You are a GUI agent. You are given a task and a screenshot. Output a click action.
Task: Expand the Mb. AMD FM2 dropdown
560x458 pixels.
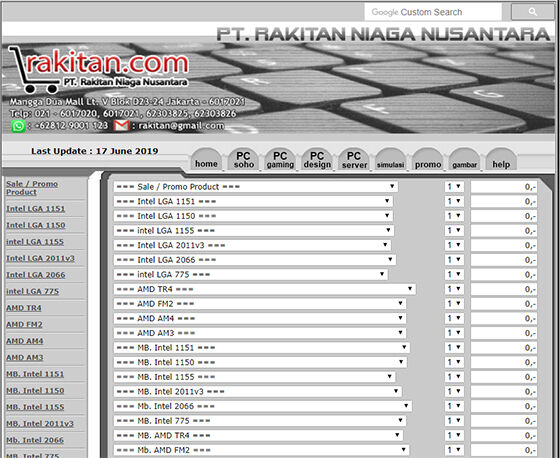point(261,450)
